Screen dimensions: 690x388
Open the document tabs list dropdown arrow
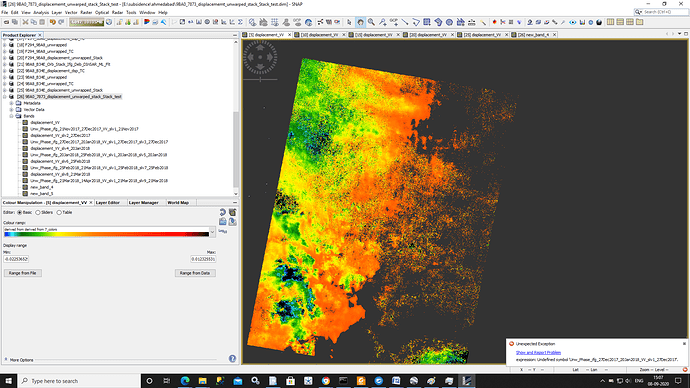680,34
